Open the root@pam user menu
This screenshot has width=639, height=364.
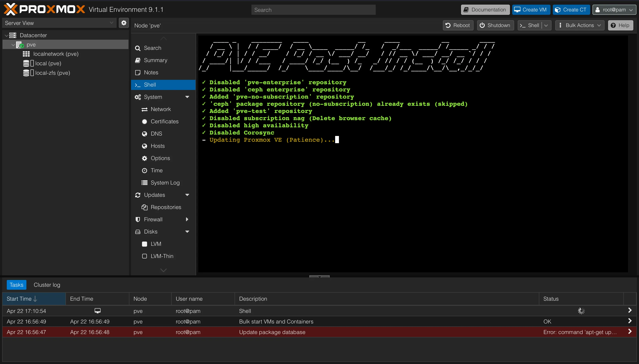click(614, 10)
